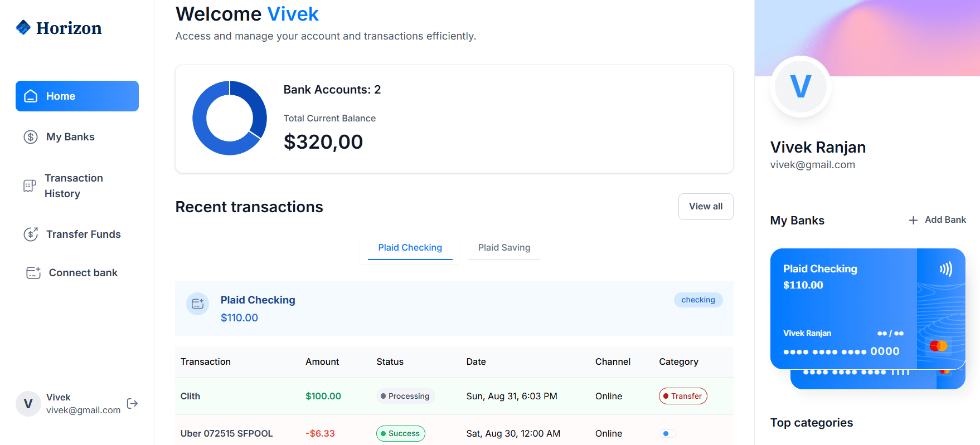Click the logout arrow icon next to Vivek
Viewport: 980px width, 445px height.
click(132, 404)
